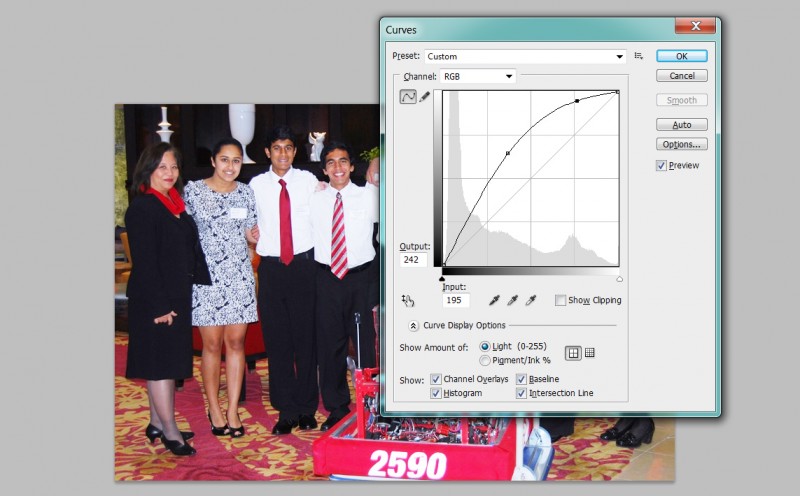
Task: Switch to simple quarter-tone grid
Action: tap(573, 353)
